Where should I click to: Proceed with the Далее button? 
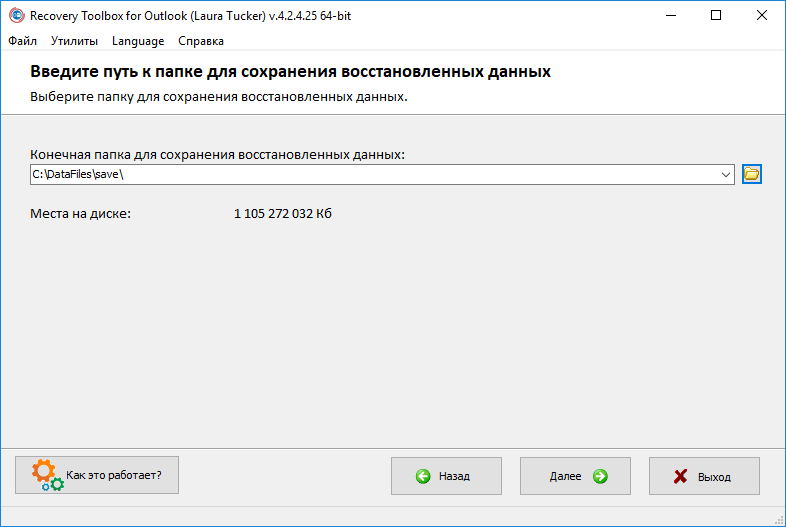pyautogui.click(x=575, y=476)
